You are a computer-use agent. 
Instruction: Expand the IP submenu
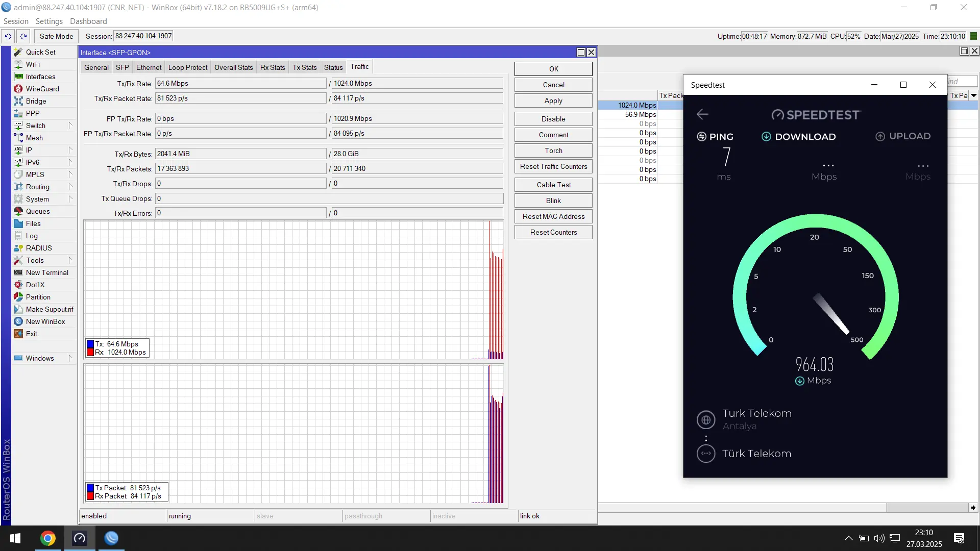pyautogui.click(x=70, y=150)
